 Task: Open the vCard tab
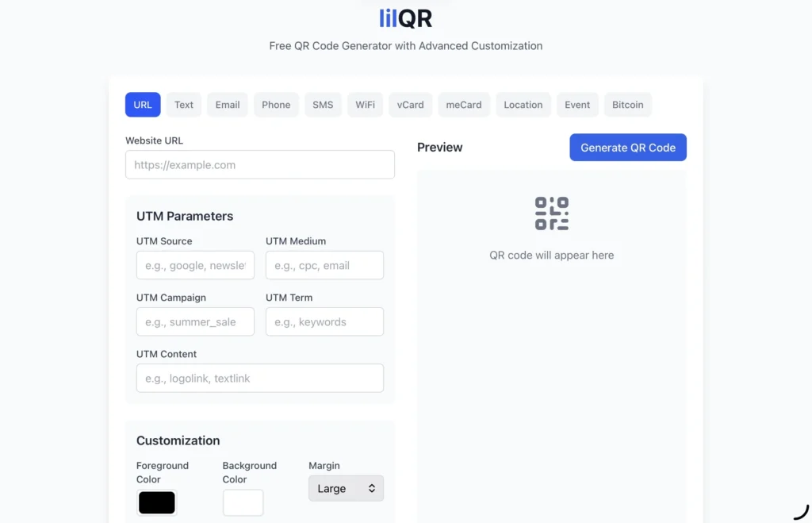(410, 105)
